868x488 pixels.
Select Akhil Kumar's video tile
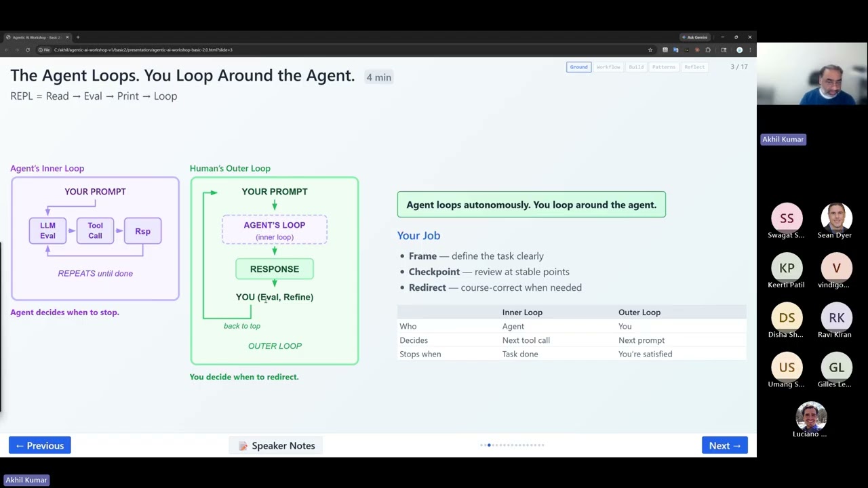812,75
